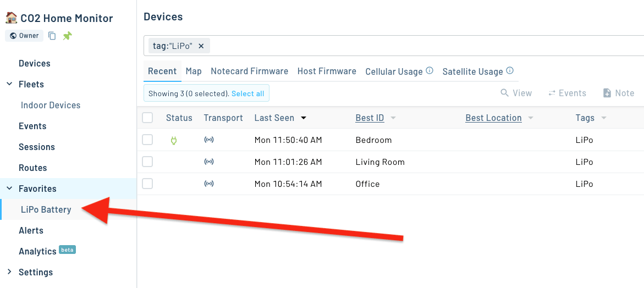This screenshot has width=644, height=288.
Task: Click the Living Room row transport icon
Action: (x=209, y=162)
